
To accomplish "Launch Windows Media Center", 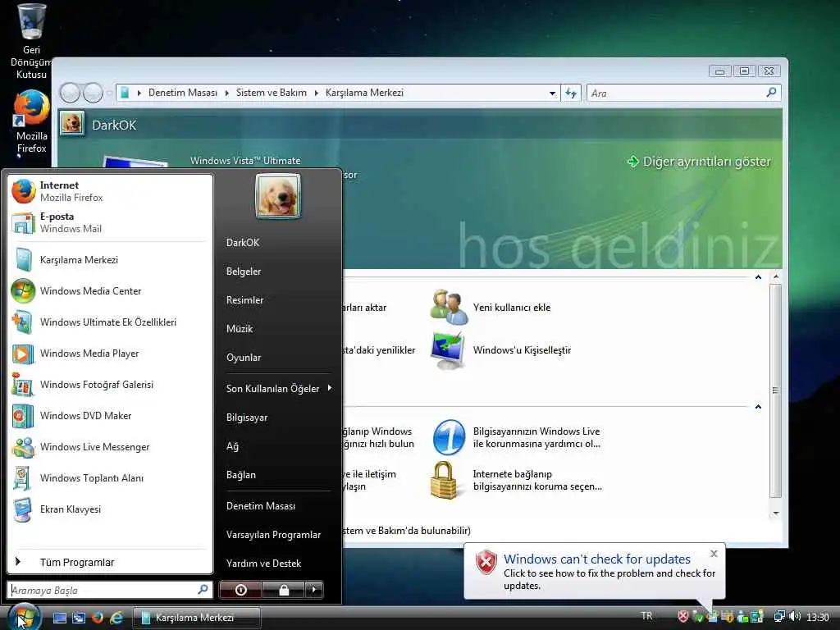I will click(x=110, y=291).
